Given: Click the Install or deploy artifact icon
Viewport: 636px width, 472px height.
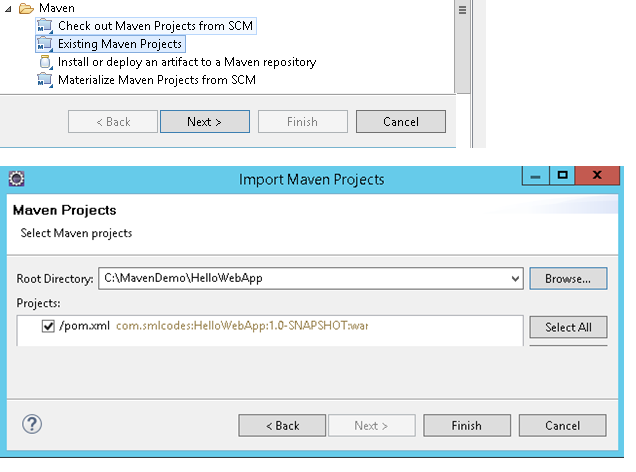Looking at the screenshot, I should 44,62.
